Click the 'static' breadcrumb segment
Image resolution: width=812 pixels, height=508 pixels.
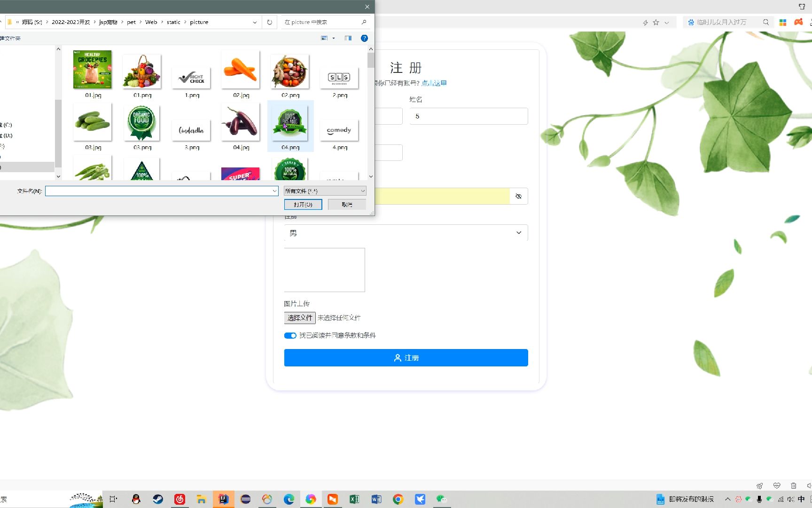click(173, 22)
